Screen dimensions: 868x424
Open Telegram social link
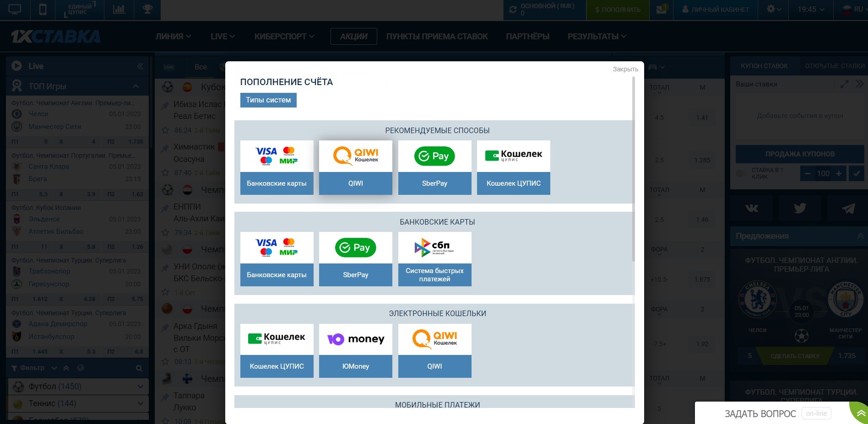pos(848,209)
